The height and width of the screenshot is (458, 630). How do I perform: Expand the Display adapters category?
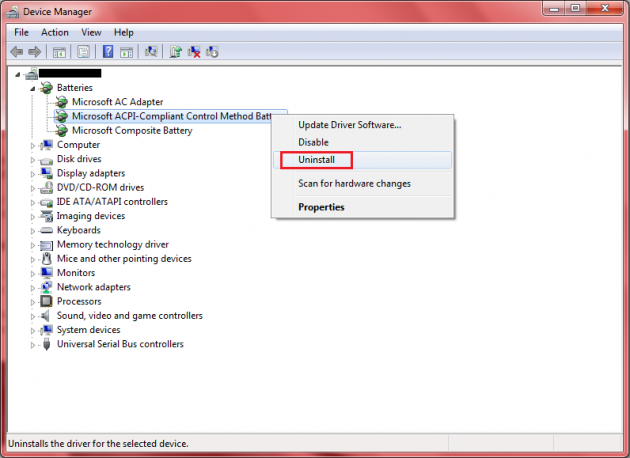click(33, 173)
